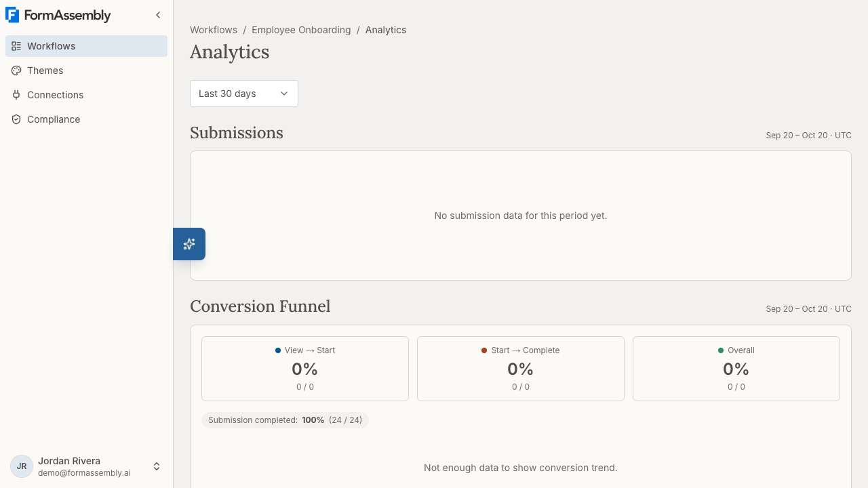Expand the account switcher arrows
This screenshot has width=868, height=488.
pos(157,466)
